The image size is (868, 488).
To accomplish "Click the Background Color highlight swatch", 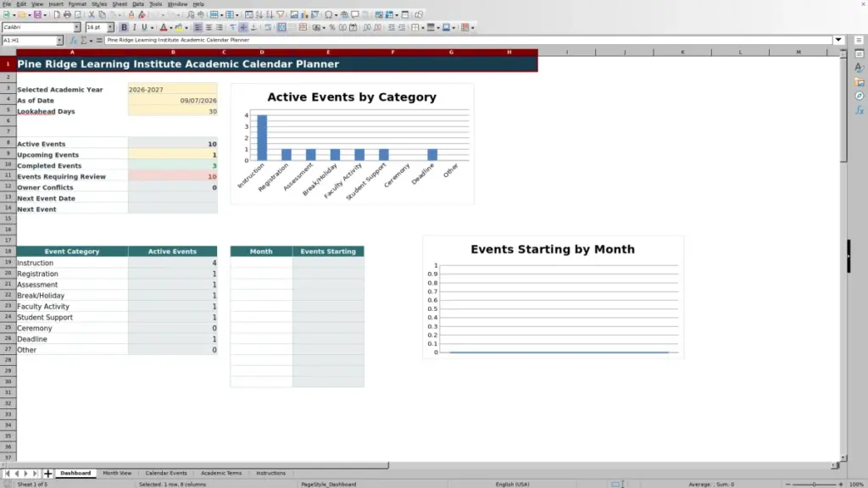I will click(179, 27).
